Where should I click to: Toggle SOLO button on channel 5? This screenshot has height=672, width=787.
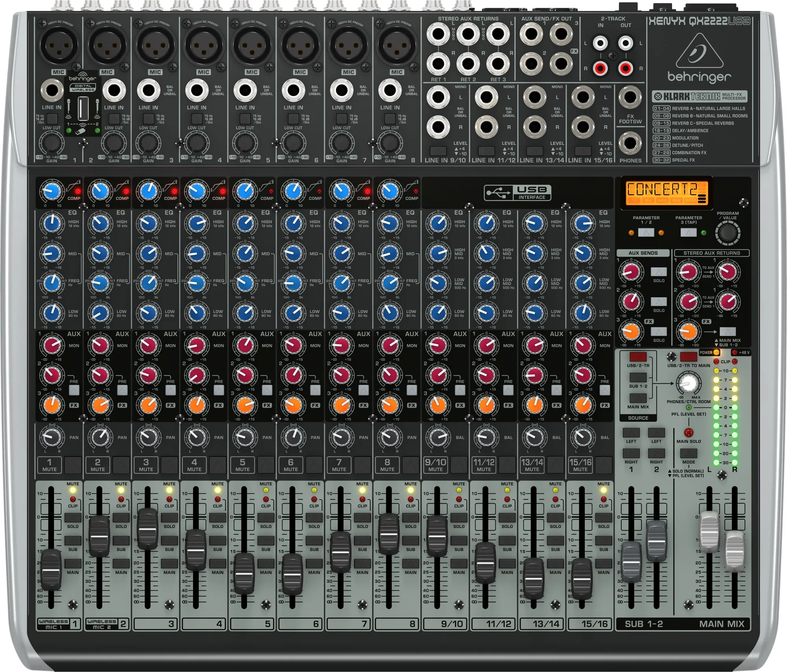[x=266, y=518]
